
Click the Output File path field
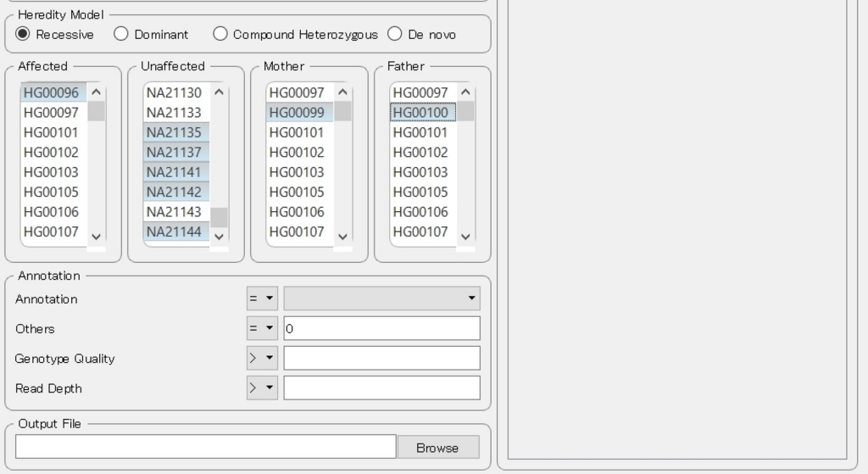pos(206,447)
